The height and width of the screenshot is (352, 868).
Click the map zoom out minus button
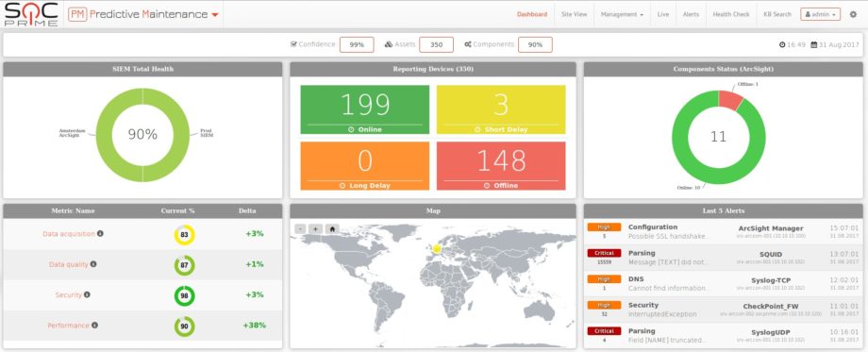pyautogui.click(x=300, y=228)
